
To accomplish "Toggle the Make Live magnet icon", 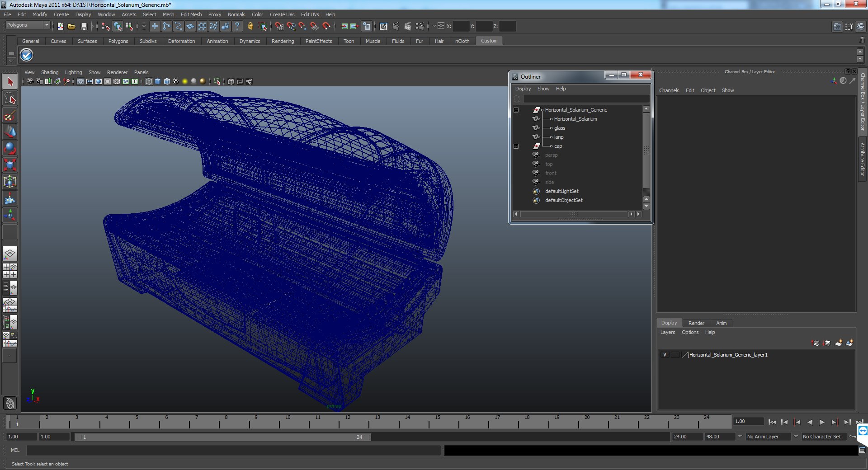I will [326, 26].
